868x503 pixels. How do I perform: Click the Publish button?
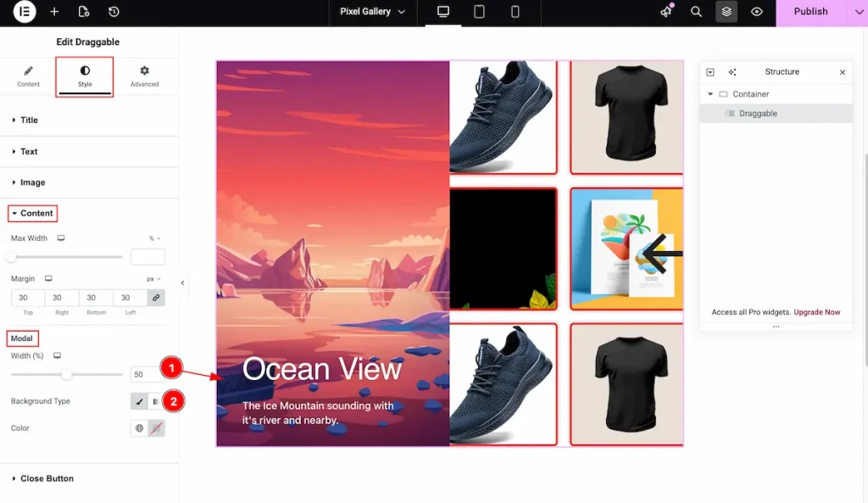pyautogui.click(x=810, y=12)
